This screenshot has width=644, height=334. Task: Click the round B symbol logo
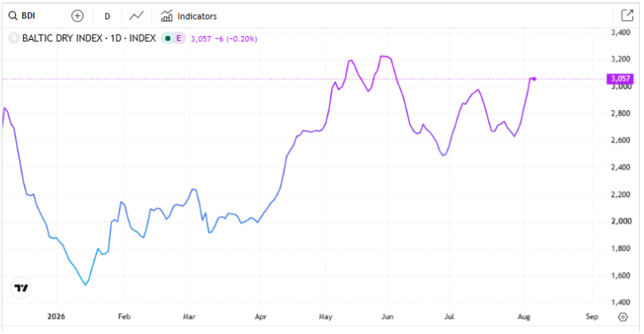pyautogui.click(x=14, y=38)
